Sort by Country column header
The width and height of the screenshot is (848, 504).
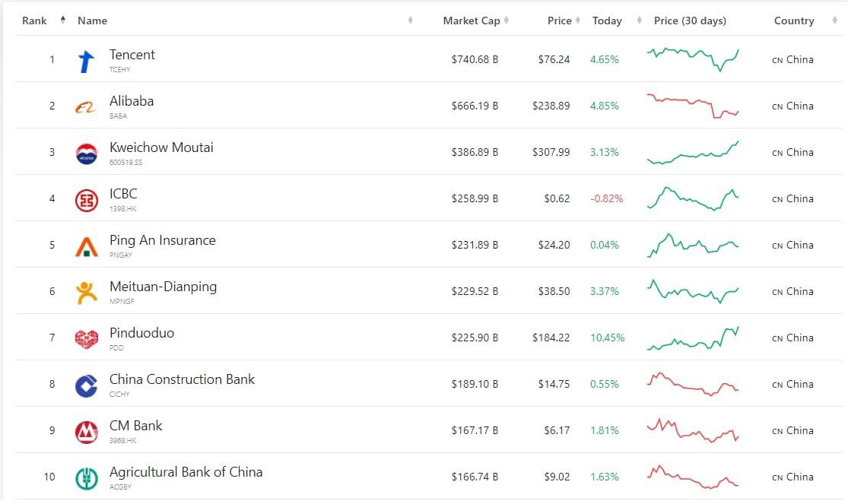pos(794,21)
